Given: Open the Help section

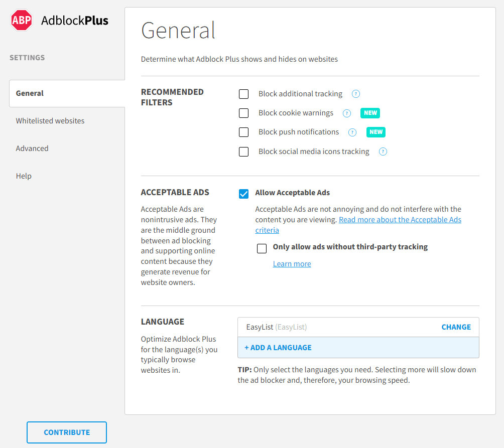Looking at the screenshot, I should tap(24, 176).
